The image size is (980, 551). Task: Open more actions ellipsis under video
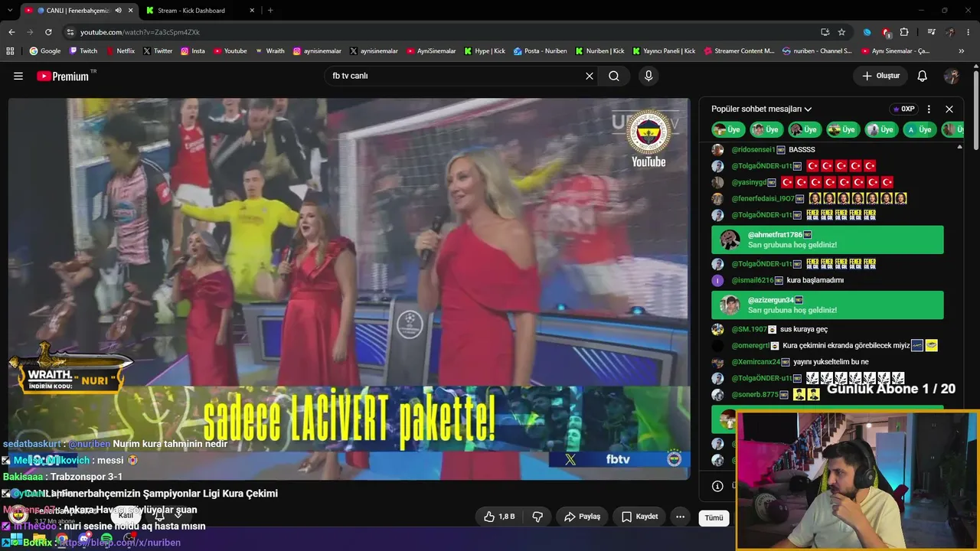pyautogui.click(x=680, y=517)
